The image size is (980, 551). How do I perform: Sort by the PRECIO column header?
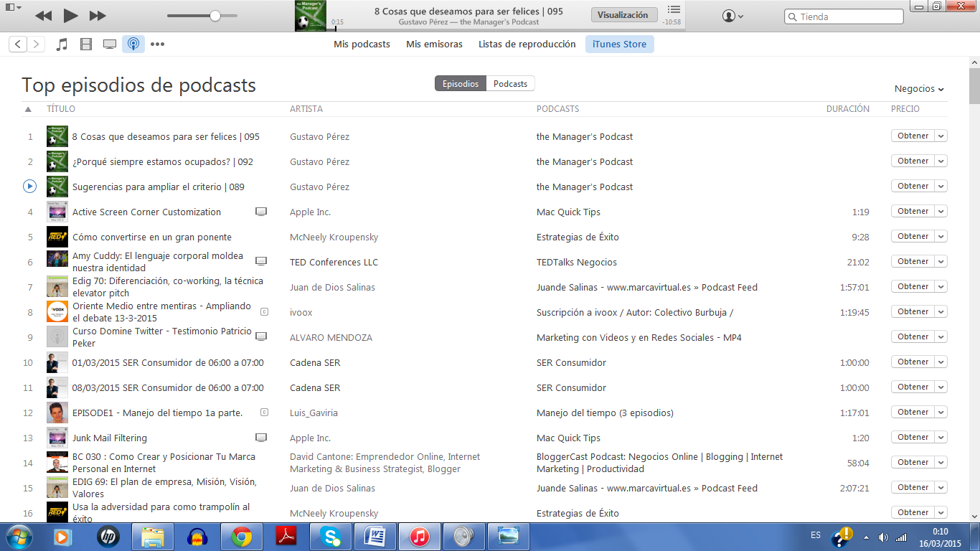[x=905, y=109]
